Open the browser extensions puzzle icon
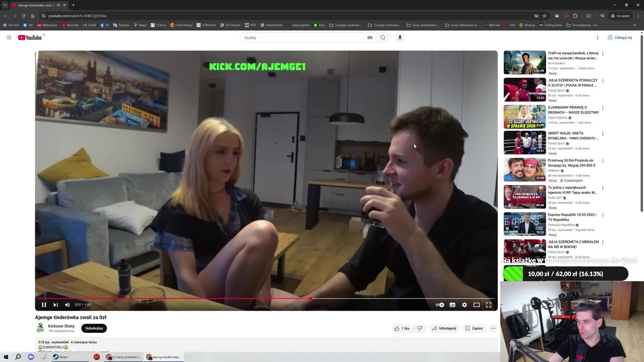The image size is (644, 362). 576,16
